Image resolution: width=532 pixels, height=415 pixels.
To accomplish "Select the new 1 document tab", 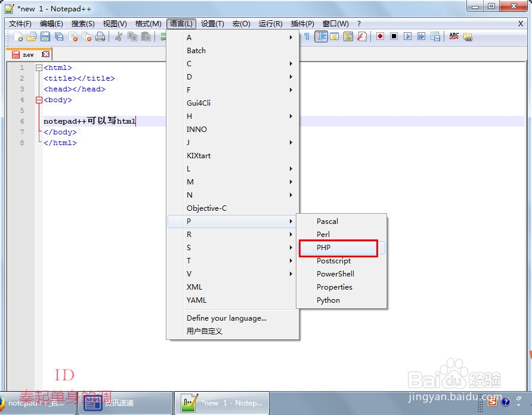I will pyautogui.click(x=29, y=54).
